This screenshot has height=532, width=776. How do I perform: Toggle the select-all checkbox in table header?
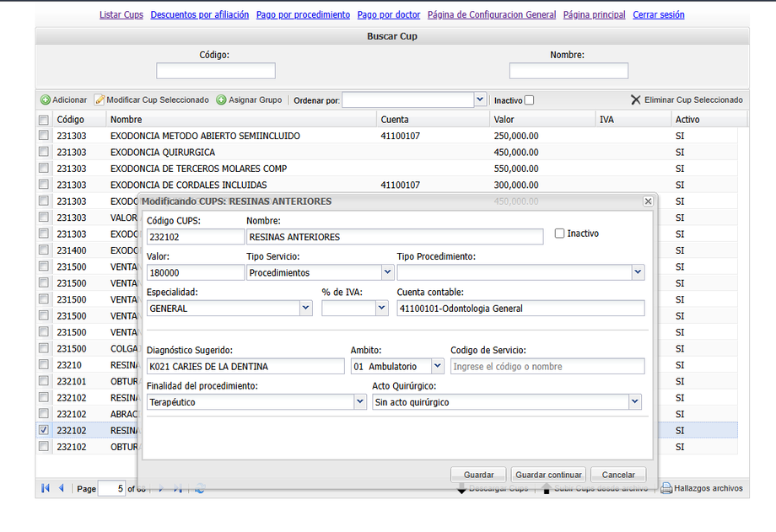44,120
